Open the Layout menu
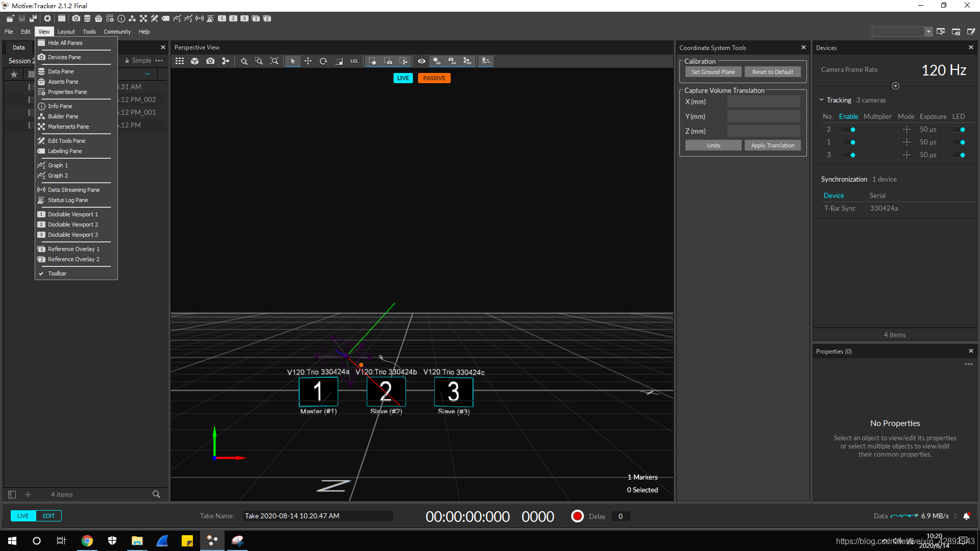 pos(66,32)
